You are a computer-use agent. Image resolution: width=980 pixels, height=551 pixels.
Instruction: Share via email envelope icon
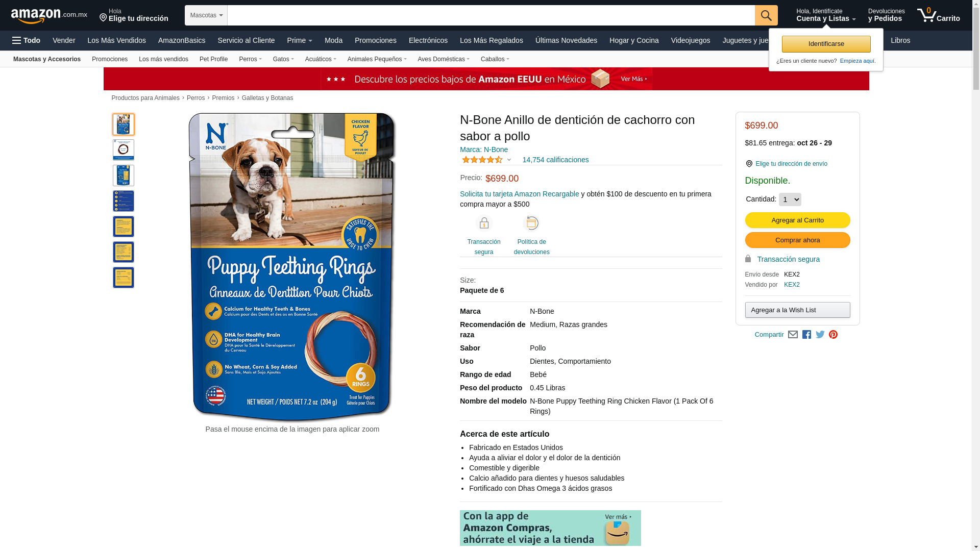pyautogui.click(x=793, y=335)
